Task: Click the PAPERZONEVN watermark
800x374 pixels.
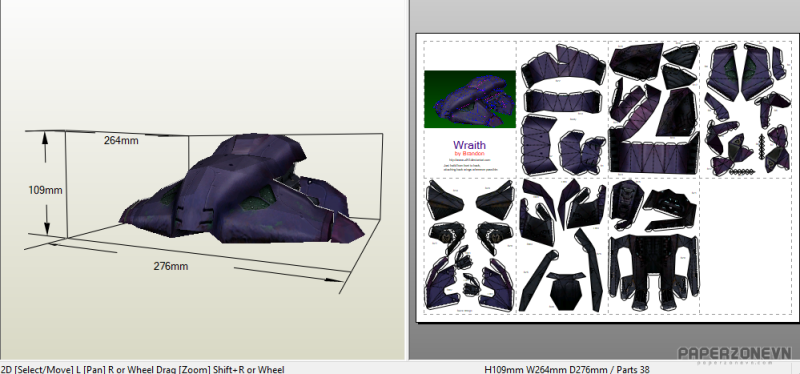Action: 735,354
